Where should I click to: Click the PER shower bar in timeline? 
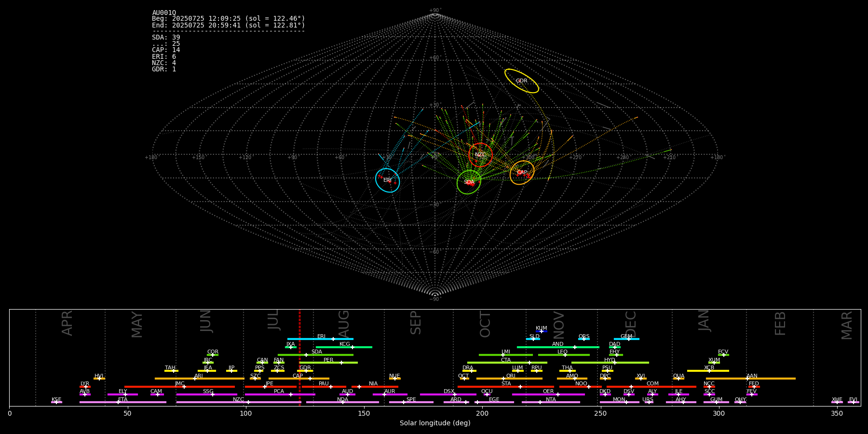coord(328,363)
